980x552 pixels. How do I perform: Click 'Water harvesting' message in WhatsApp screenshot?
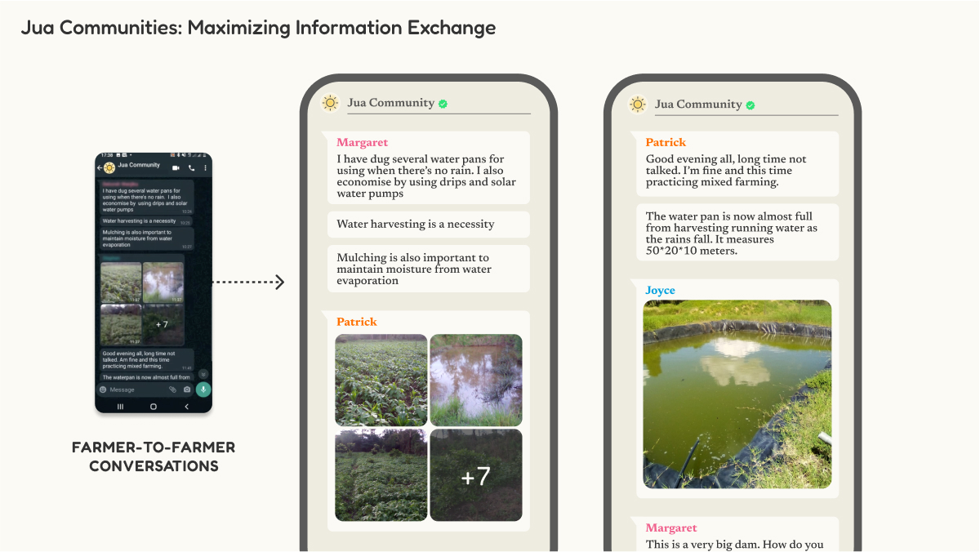point(146,221)
